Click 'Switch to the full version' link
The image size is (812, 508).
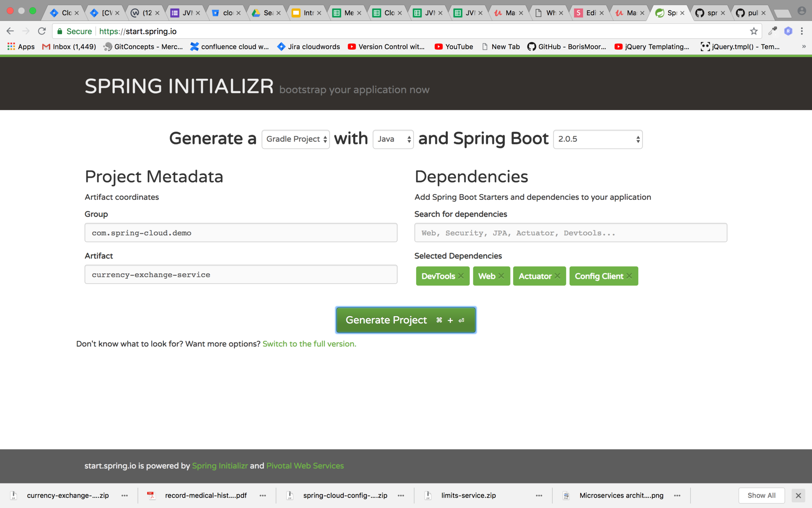309,344
